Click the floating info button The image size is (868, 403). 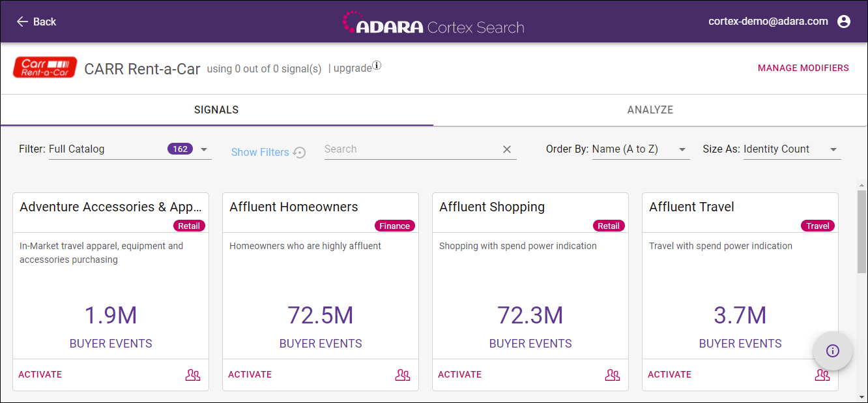click(x=833, y=351)
